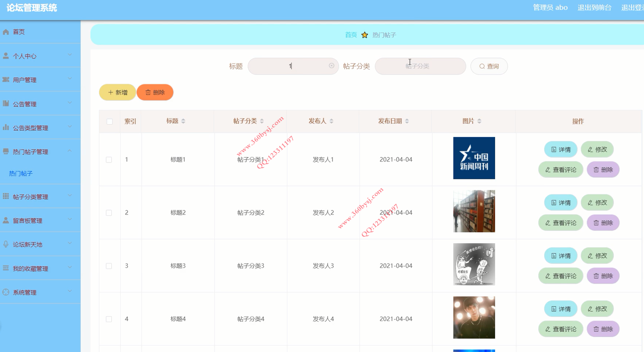Screen dimensions: 644x352
Task: Expand the 帖子分类管理 menu chevron
Action: pyautogui.click(x=70, y=195)
